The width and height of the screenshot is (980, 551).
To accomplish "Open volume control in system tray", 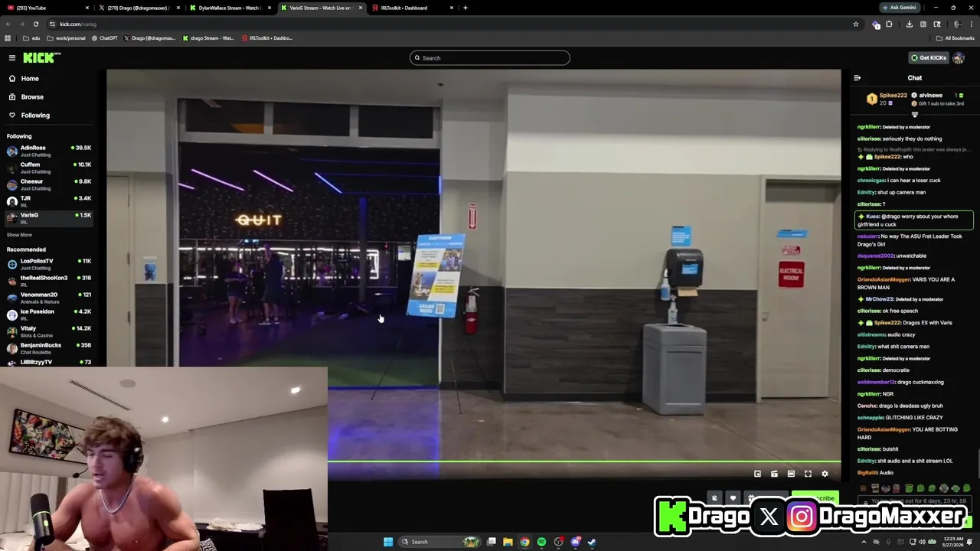I will [x=922, y=542].
